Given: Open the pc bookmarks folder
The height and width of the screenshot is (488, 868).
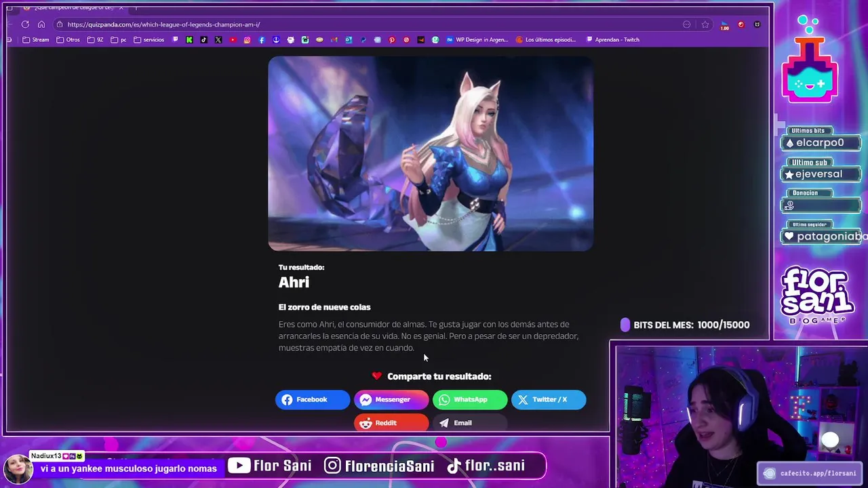Looking at the screenshot, I should pyautogui.click(x=119, y=39).
